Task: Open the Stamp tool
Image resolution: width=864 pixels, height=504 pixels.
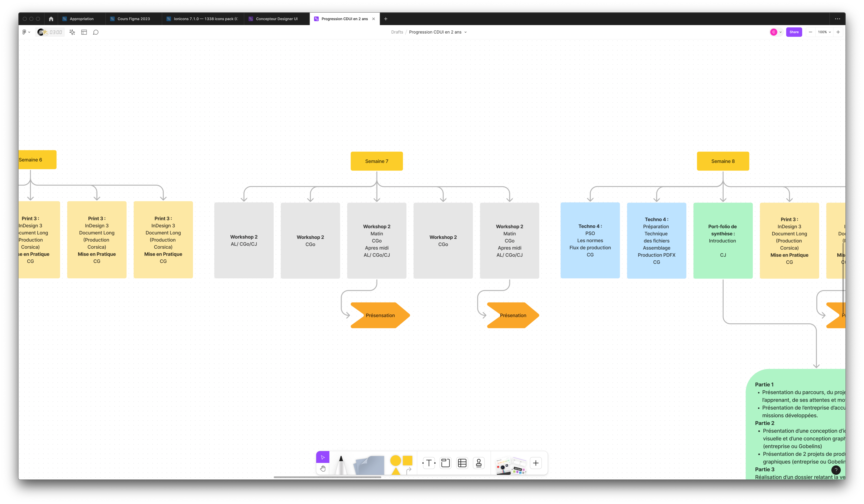Action: point(479,463)
